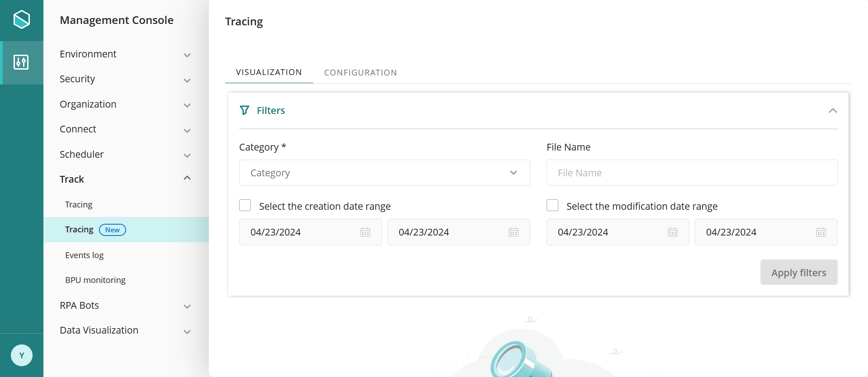Open calendar for modification start date
The image size is (868, 377).
673,232
